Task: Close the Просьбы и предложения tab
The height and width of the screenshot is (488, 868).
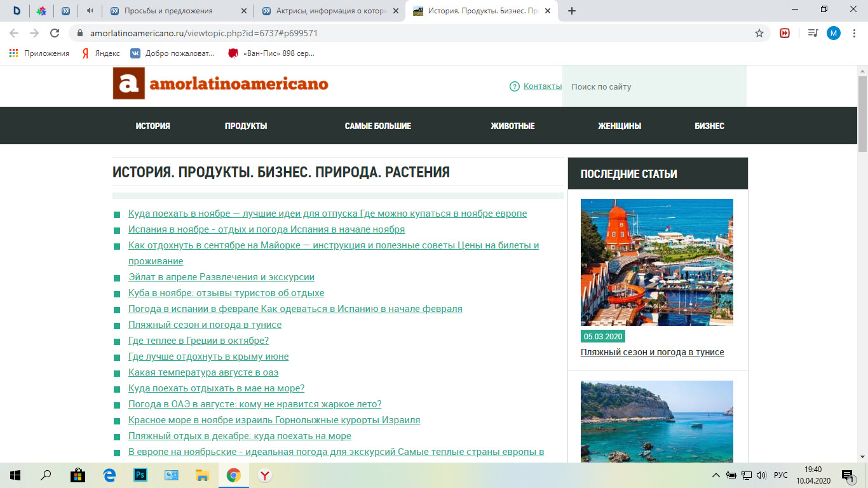Action: click(x=243, y=11)
